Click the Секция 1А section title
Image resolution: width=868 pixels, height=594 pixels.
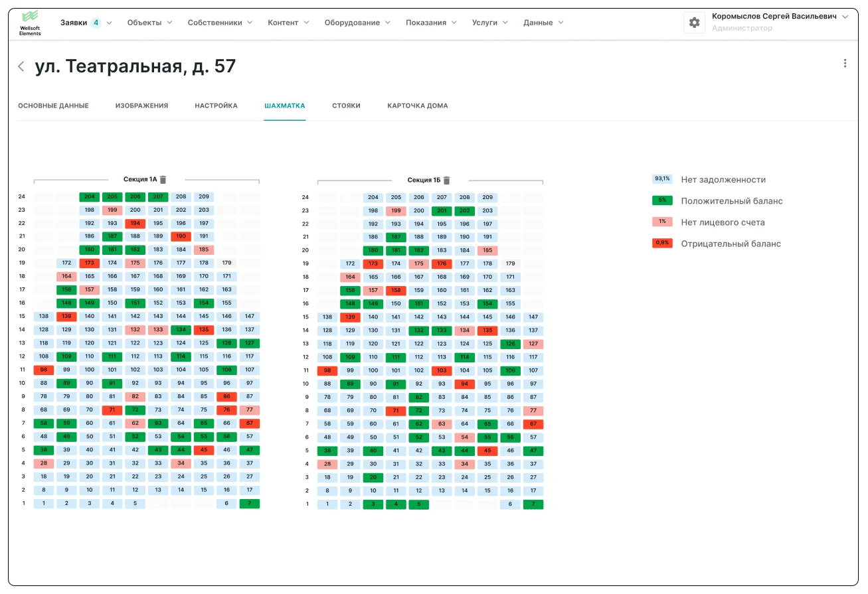click(140, 179)
